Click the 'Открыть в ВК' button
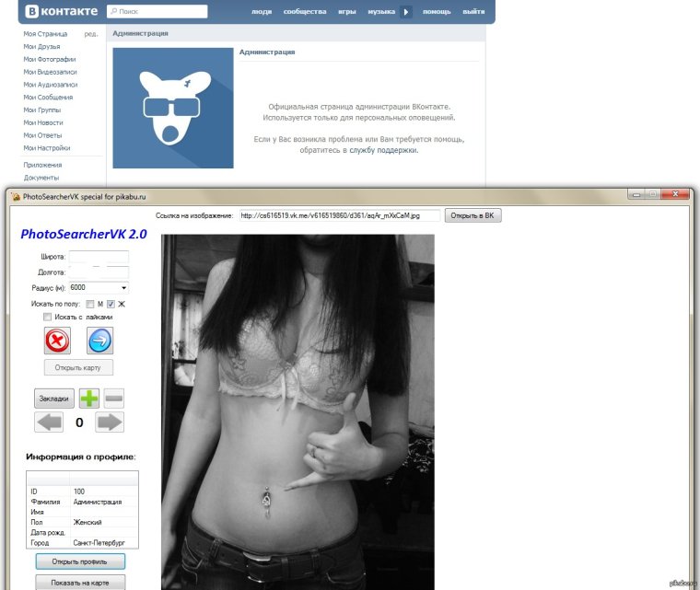700x590 pixels. 473,215
